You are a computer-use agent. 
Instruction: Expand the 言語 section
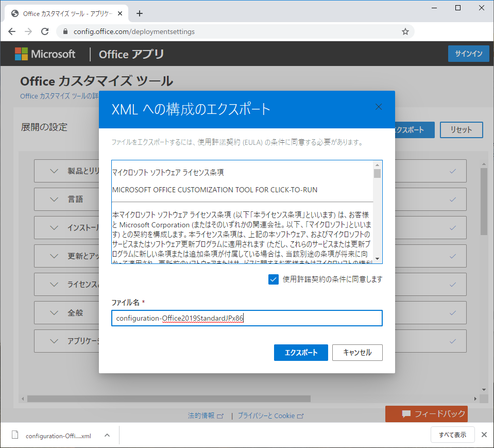pyautogui.click(x=54, y=200)
